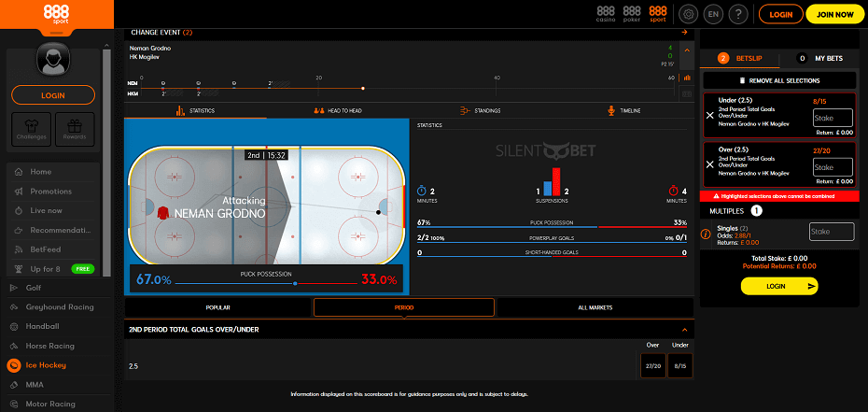Click the Golf sport icon
This screenshot has width=868, height=412.
pos(13,288)
